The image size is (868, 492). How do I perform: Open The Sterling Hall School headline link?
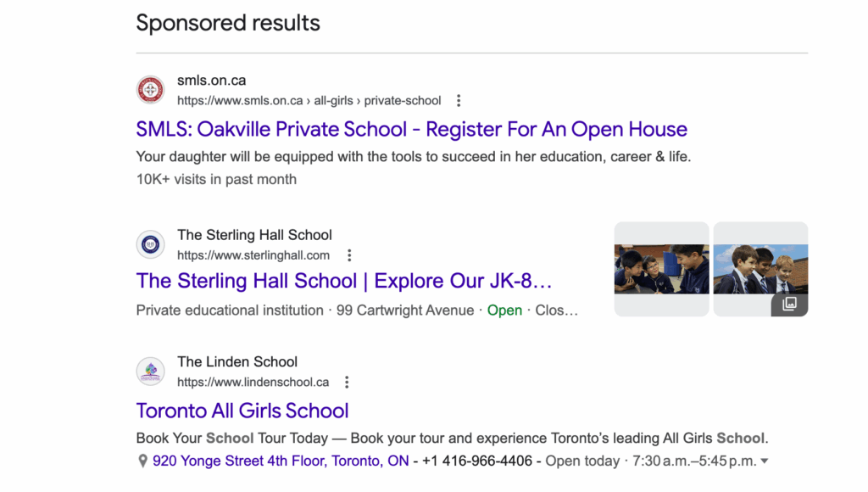point(344,281)
